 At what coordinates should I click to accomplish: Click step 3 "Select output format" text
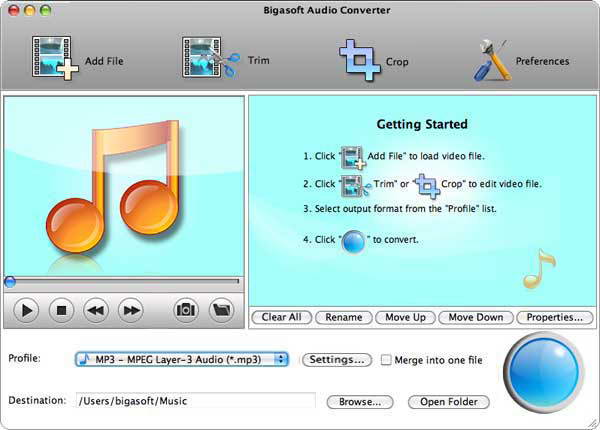(400, 209)
